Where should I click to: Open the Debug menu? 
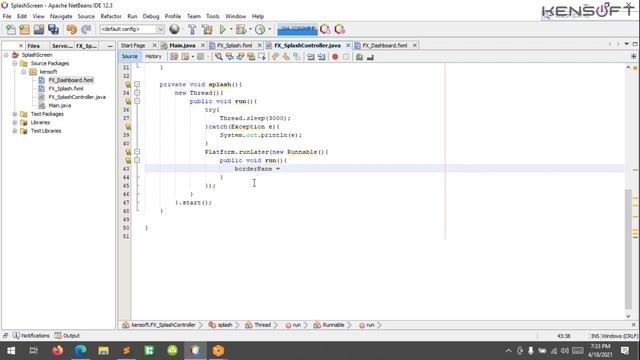point(151,16)
